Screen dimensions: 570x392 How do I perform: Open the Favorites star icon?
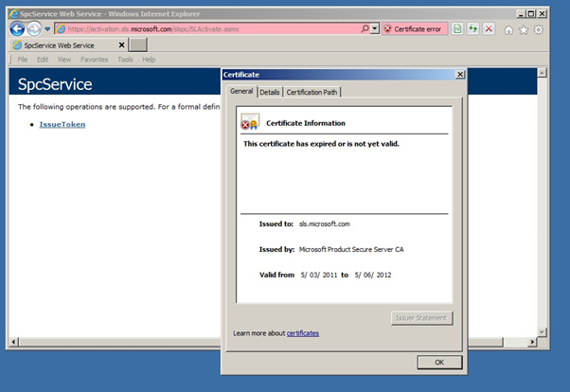(524, 30)
